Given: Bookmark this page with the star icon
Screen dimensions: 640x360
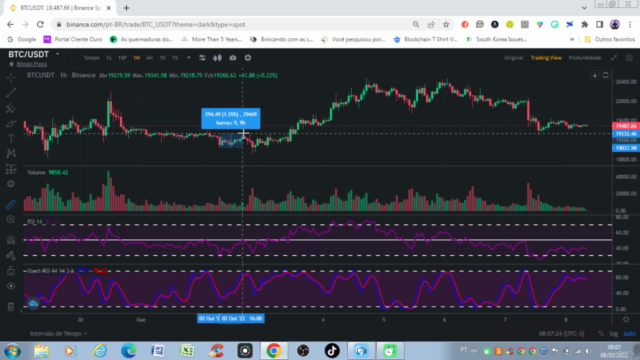Looking at the screenshot, I should pyautogui.click(x=446, y=24).
